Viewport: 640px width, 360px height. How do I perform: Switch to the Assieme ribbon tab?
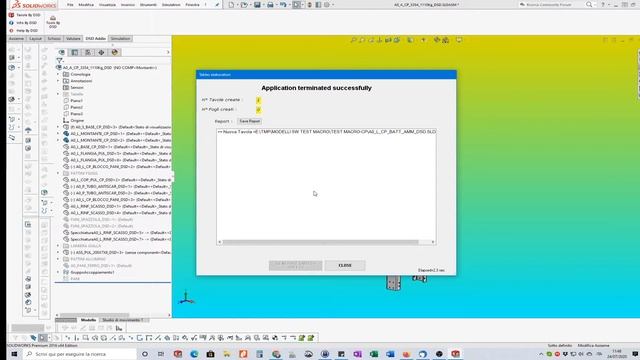click(x=16, y=38)
